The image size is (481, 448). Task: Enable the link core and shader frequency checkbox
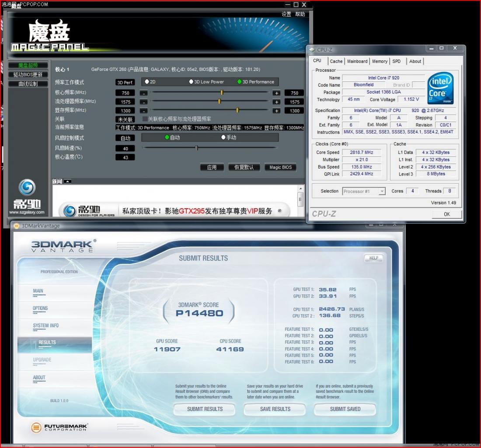point(145,119)
